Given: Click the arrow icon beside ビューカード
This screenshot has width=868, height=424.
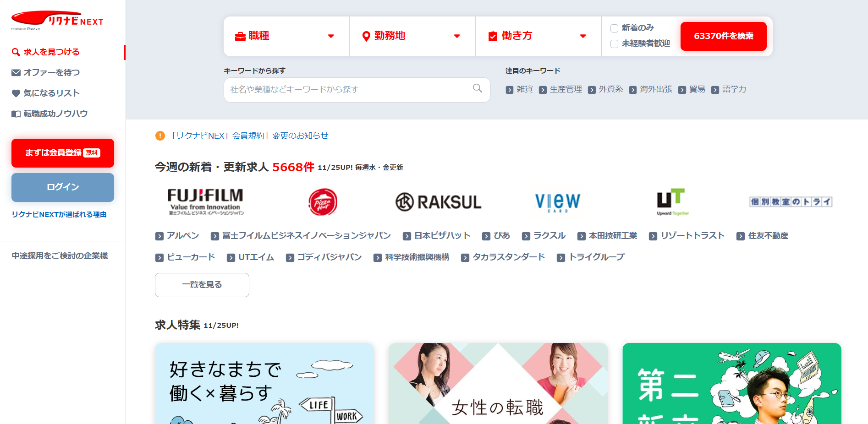Looking at the screenshot, I should [159, 258].
